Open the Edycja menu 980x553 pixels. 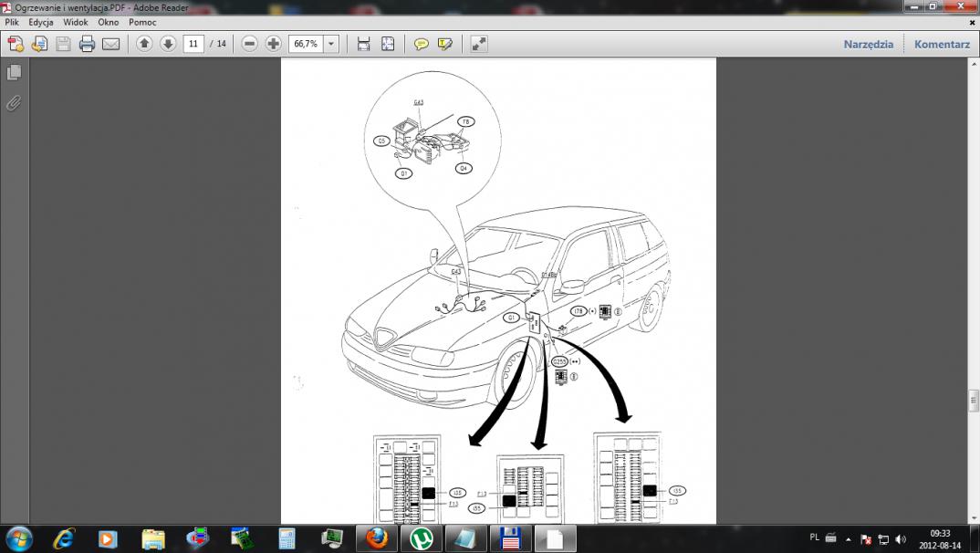41,22
